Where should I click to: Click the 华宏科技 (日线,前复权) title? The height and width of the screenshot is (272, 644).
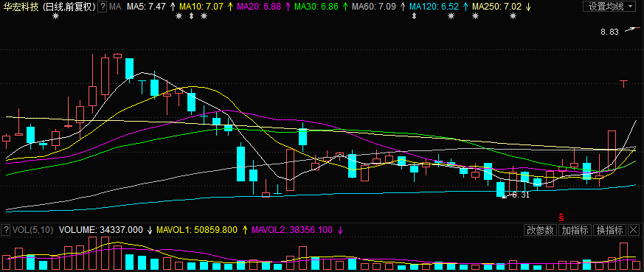pos(49,6)
